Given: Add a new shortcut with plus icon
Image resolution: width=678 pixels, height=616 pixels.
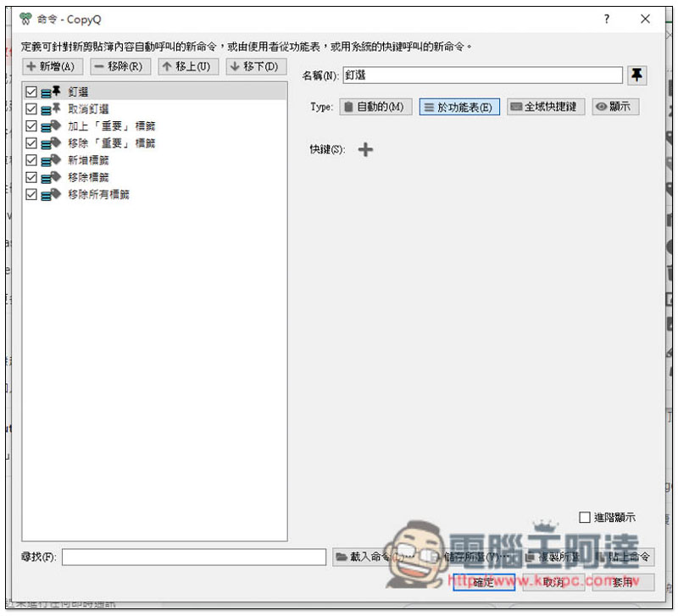Looking at the screenshot, I should coord(365,150).
